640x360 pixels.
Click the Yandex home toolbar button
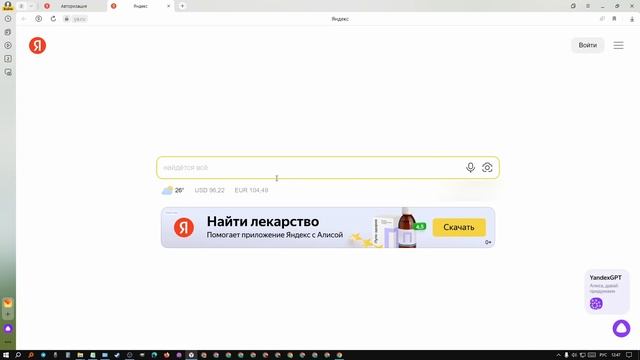point(38,19)
